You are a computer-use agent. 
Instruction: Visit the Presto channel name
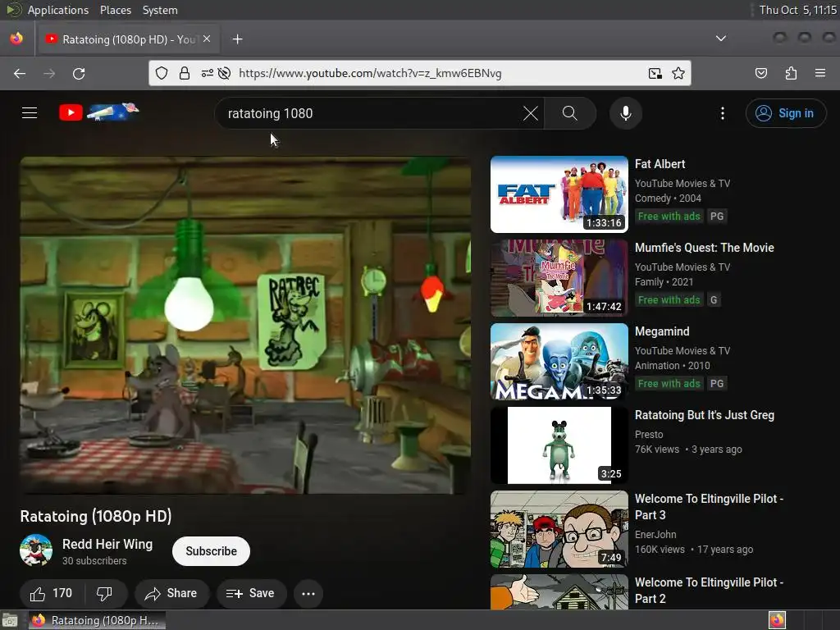(649, 435)
